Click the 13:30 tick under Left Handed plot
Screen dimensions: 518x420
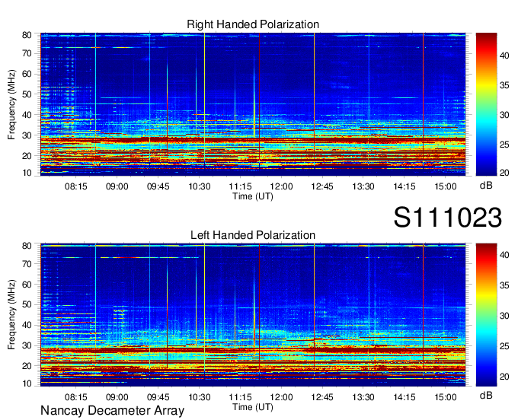(363, 397)
